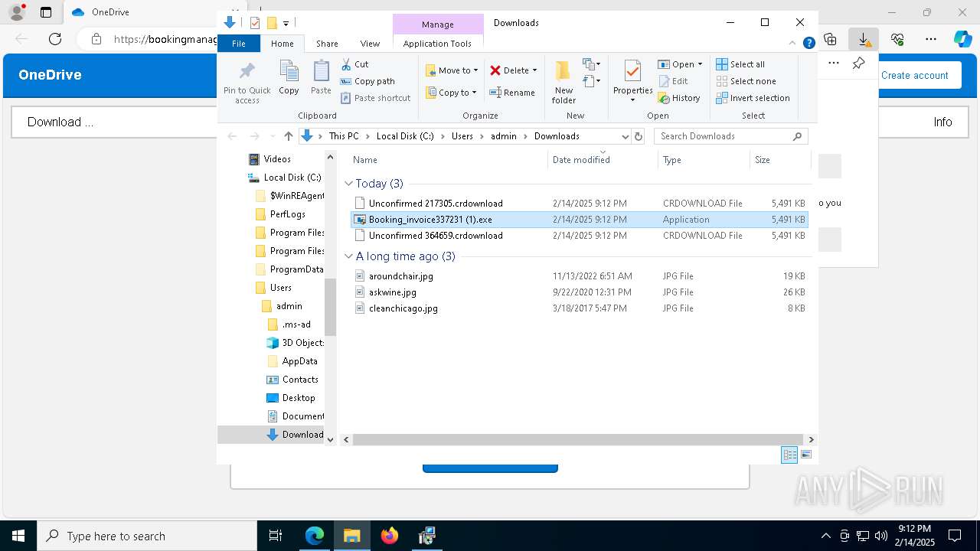Open Task View on taskbar
This screenshot has width=980, height=551.
(276, 536)
